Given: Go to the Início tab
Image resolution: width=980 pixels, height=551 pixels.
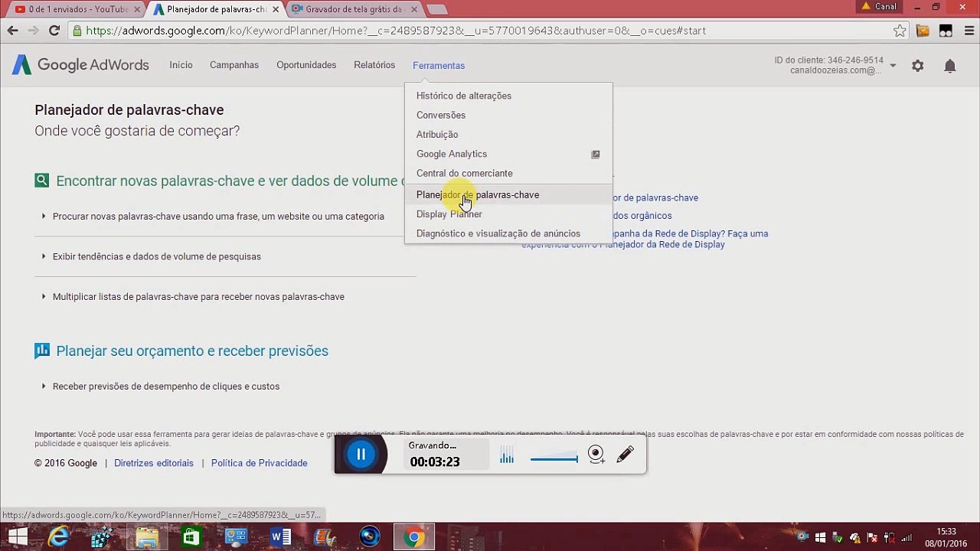Looking at the screenshot, I should (181, 65).
